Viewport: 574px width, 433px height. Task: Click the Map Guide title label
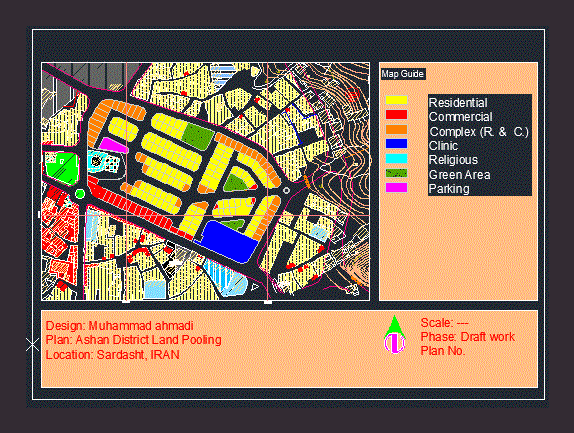point(403,74)
